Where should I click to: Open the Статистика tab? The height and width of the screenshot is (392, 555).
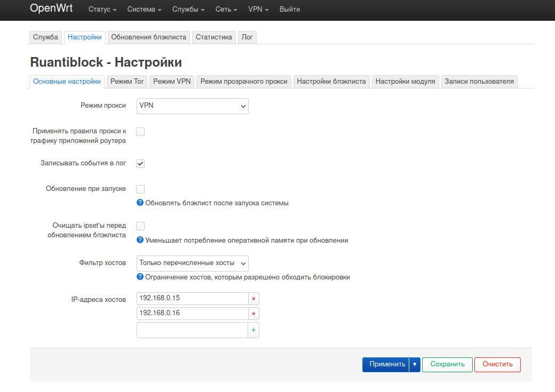point(214,37)
